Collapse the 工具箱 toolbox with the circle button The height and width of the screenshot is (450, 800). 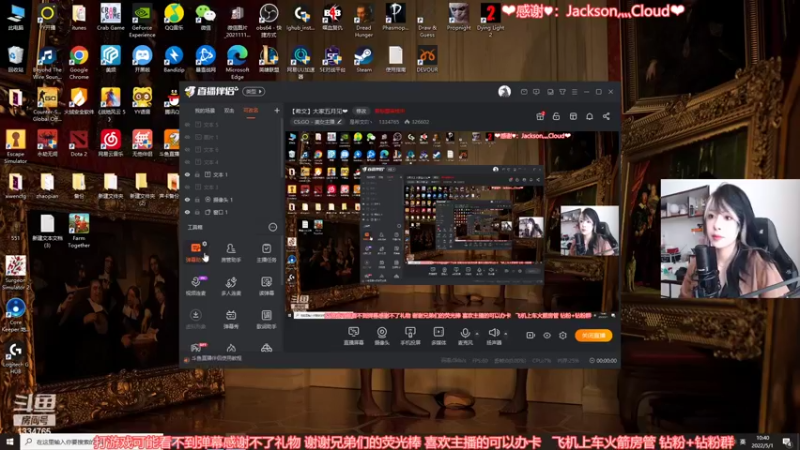(x=273, y=227)
